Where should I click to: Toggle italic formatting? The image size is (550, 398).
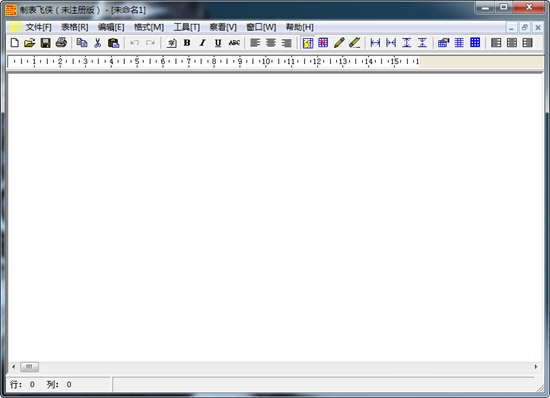pos(202,43)
